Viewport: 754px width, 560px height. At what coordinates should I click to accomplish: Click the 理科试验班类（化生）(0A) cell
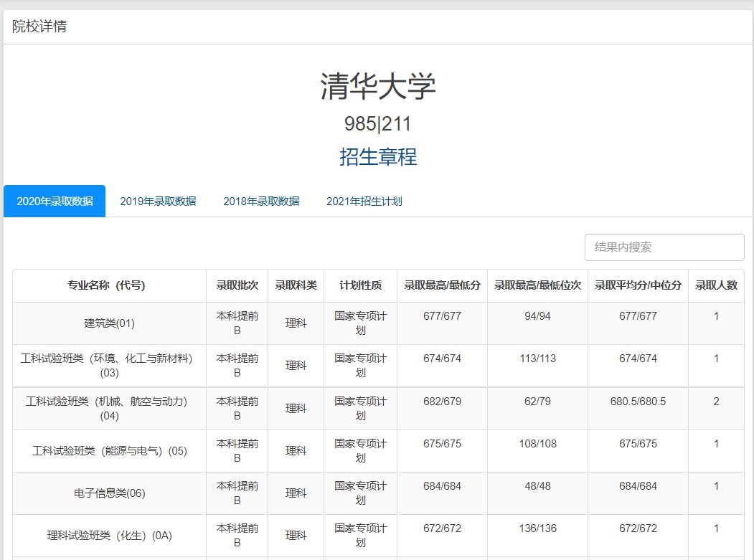point(109,536)
